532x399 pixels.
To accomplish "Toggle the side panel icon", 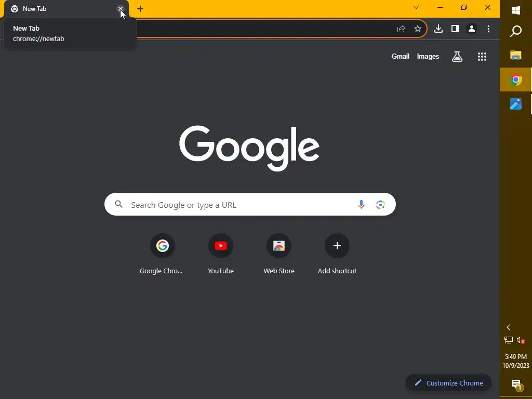I will [455, 29].
